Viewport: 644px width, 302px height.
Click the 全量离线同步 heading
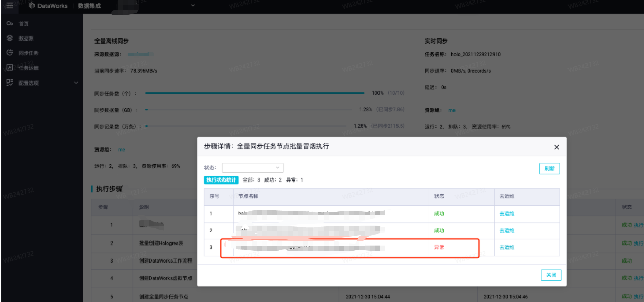111,41
